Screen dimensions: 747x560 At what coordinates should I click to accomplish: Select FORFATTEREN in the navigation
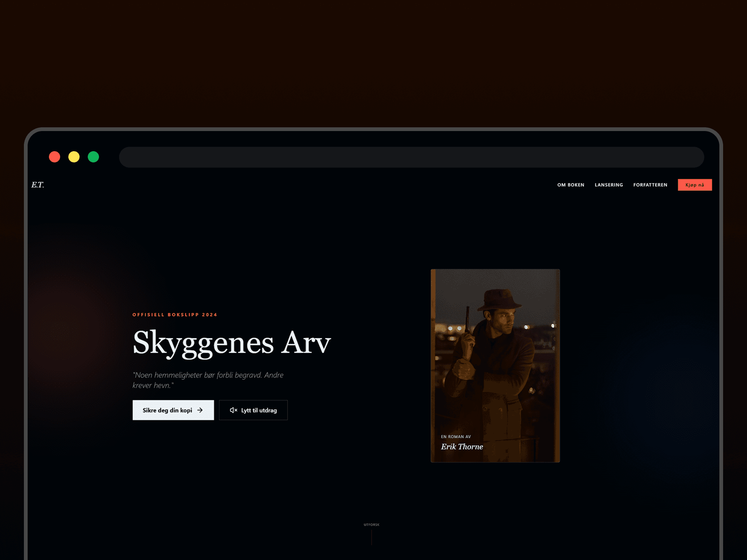tap(650, 184)
